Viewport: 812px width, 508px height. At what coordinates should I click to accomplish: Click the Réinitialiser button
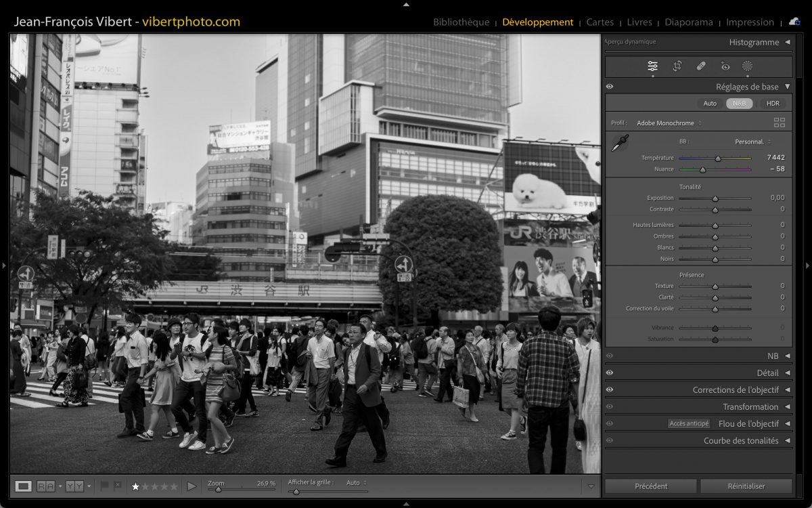click(746, 486)
